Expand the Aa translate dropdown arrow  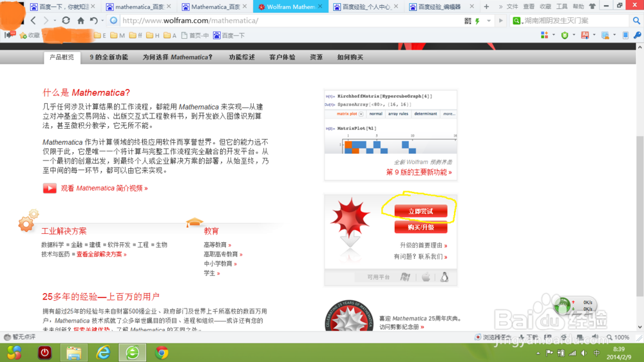tap(594, 35)
